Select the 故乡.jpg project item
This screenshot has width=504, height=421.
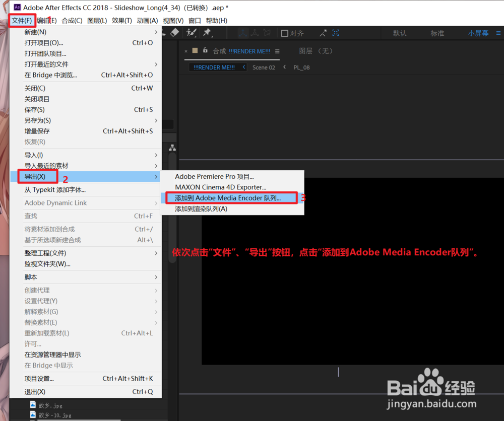tap(50, 405)
